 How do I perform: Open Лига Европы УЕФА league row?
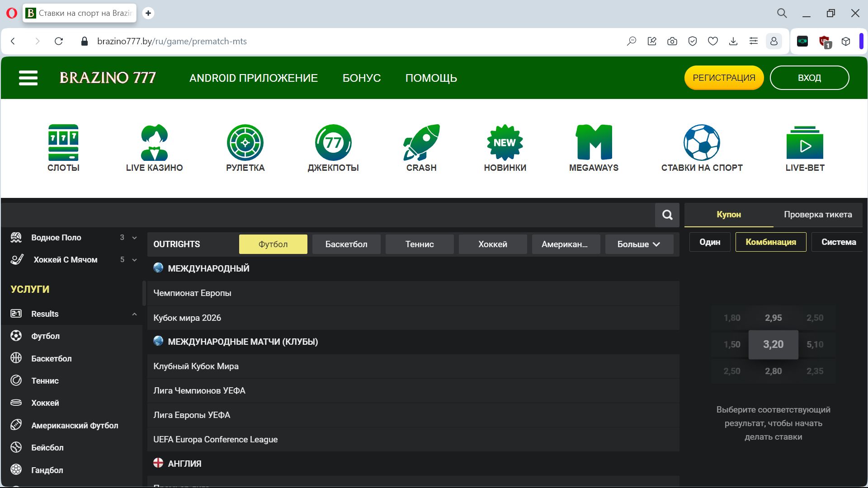[x=413, y=415]
